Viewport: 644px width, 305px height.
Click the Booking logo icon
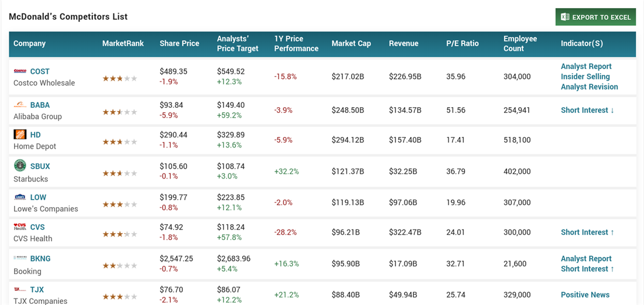click(x=20, y=258)
